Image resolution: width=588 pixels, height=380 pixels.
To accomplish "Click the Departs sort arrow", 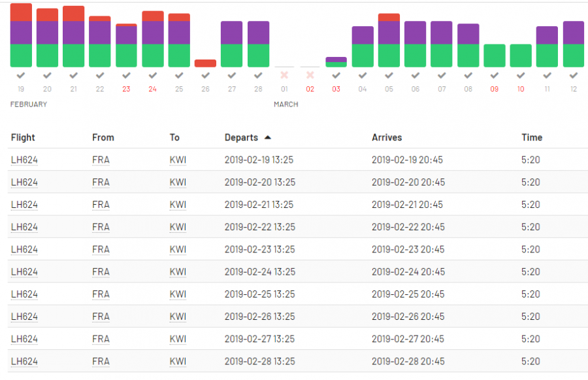I will click(267, 138).
